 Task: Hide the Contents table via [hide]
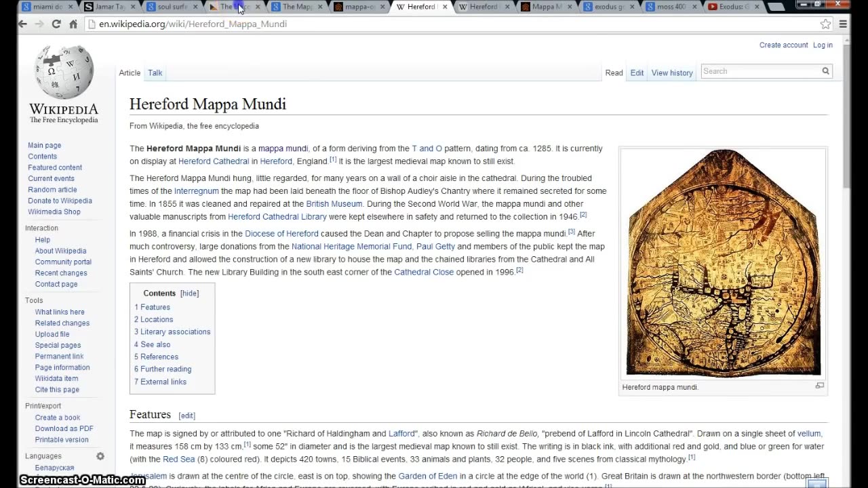coord(190,293)
